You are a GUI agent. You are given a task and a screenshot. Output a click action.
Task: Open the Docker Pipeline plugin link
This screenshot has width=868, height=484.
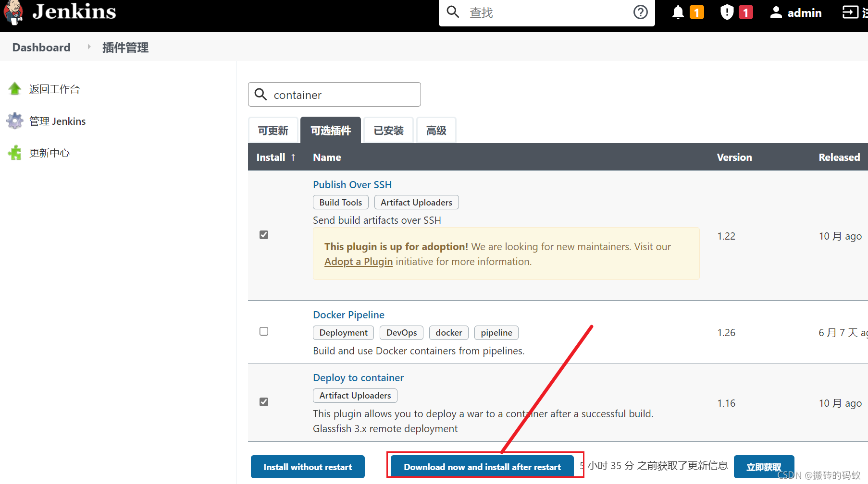[348, 315]
